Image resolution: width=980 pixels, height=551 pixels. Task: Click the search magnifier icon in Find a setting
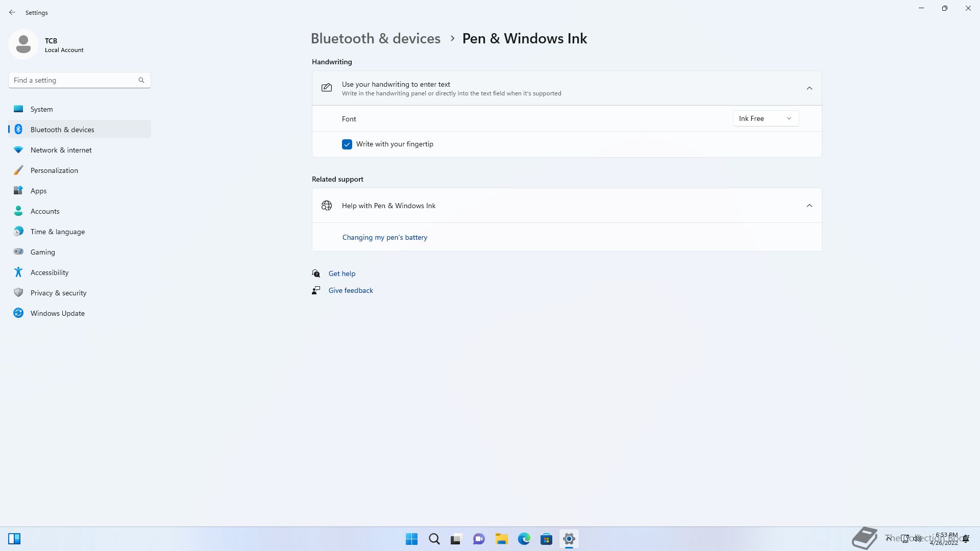coord(141,80)
